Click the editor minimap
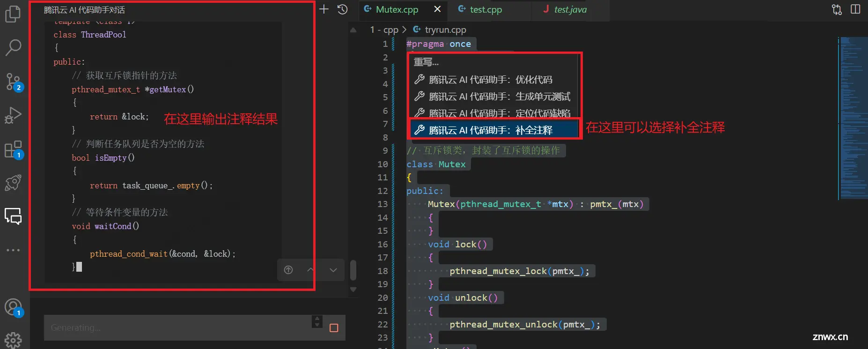The height and width of the screenshot is (349, 868). click(853, 118)
